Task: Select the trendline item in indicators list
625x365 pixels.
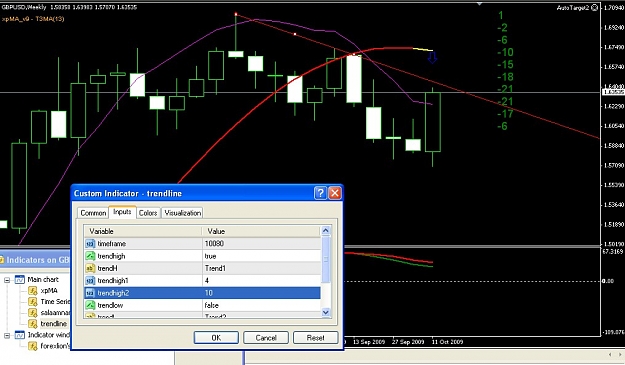Action: coord(53,324)
